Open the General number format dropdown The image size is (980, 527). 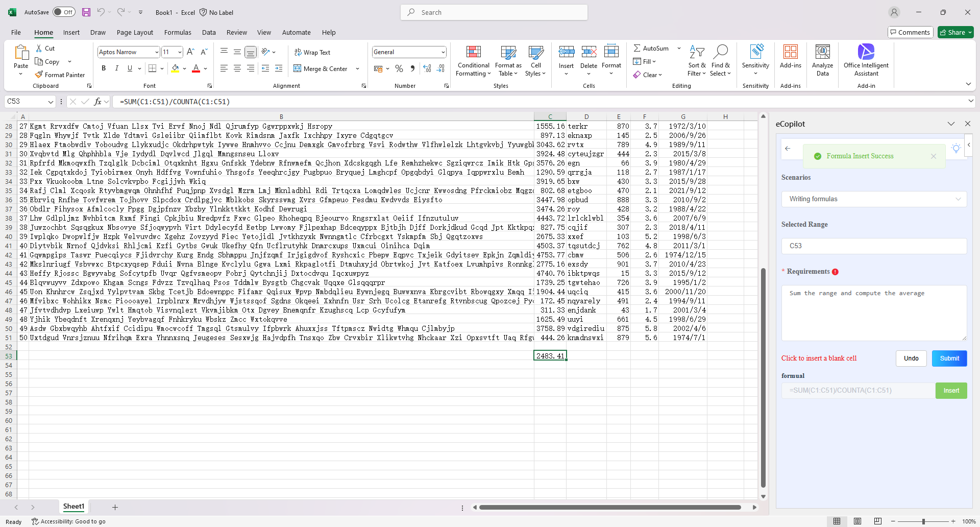[443, 52]
